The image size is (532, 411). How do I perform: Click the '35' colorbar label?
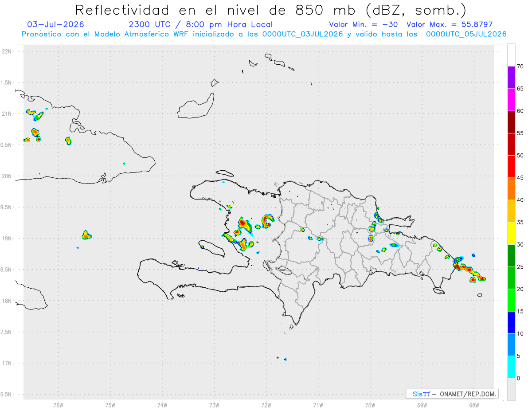pos(520,222)
